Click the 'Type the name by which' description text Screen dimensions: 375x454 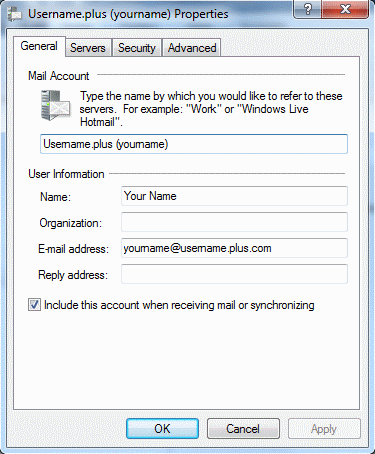211,109
